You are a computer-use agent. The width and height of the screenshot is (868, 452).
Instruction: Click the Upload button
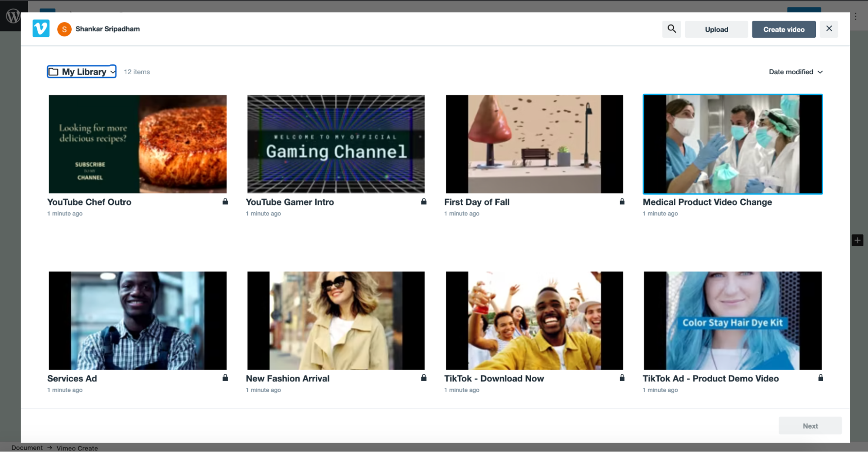click(x=716, y=30)
